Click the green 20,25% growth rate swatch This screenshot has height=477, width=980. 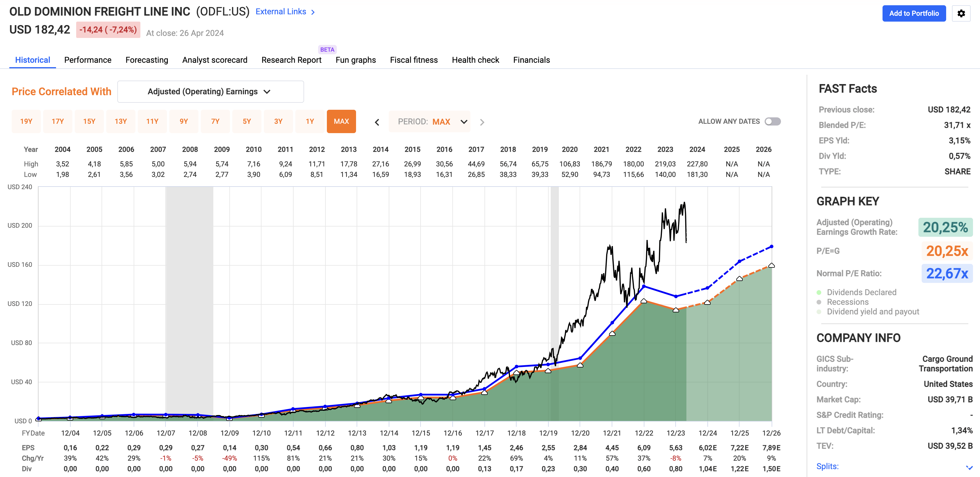[x=945, y=227]
